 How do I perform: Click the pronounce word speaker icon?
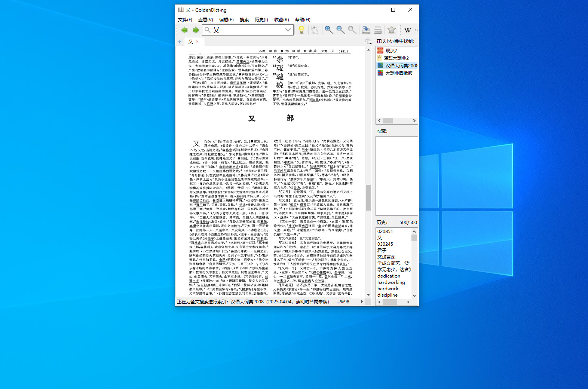click(315, 30)
